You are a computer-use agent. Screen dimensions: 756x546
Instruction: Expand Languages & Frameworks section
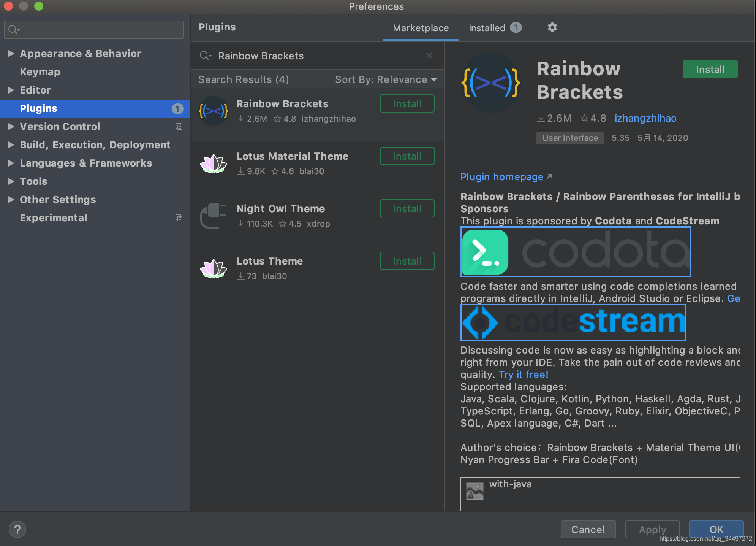pos(11,163)
